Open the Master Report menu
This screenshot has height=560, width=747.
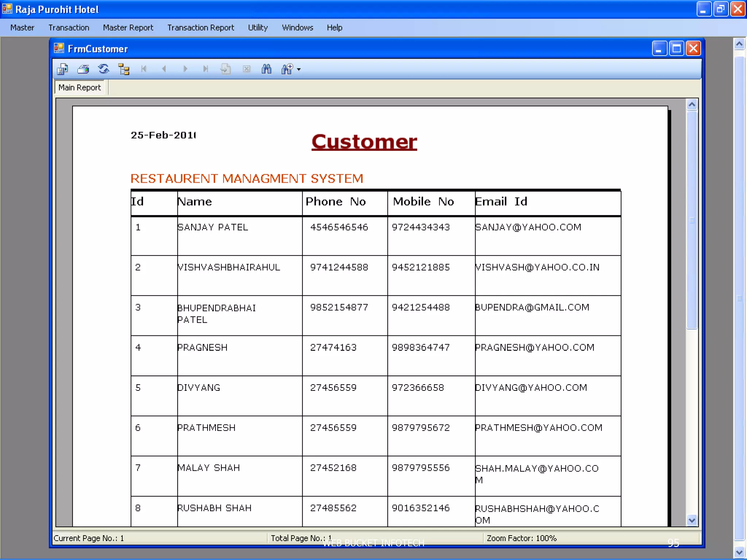point(128,28)
